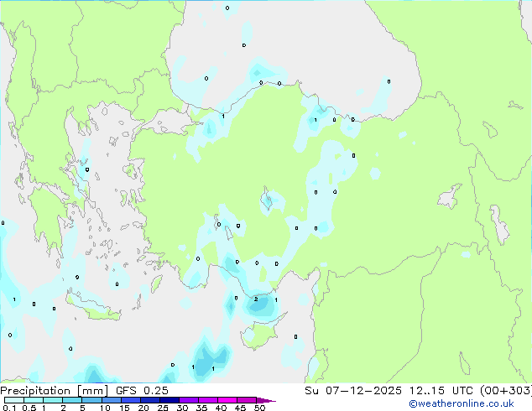Viewport: 532px width, 411px height.
Task: Select the palest legend swatch between 0.1 and 0.5
Action: pyautogui.click(x=14, y=400)
